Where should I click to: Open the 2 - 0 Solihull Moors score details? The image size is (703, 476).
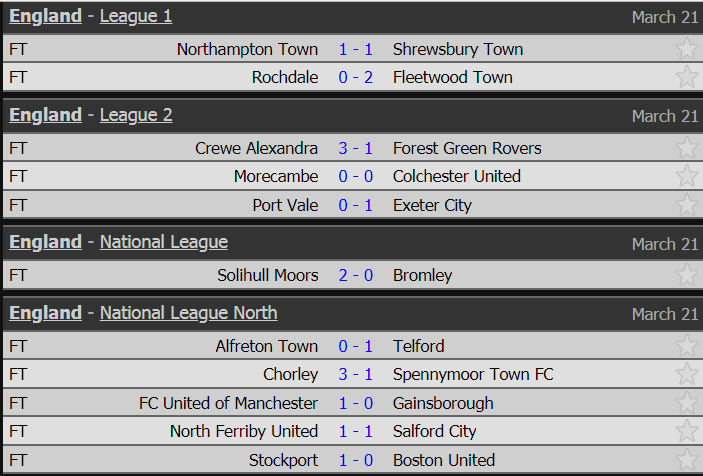coord(356,275)
